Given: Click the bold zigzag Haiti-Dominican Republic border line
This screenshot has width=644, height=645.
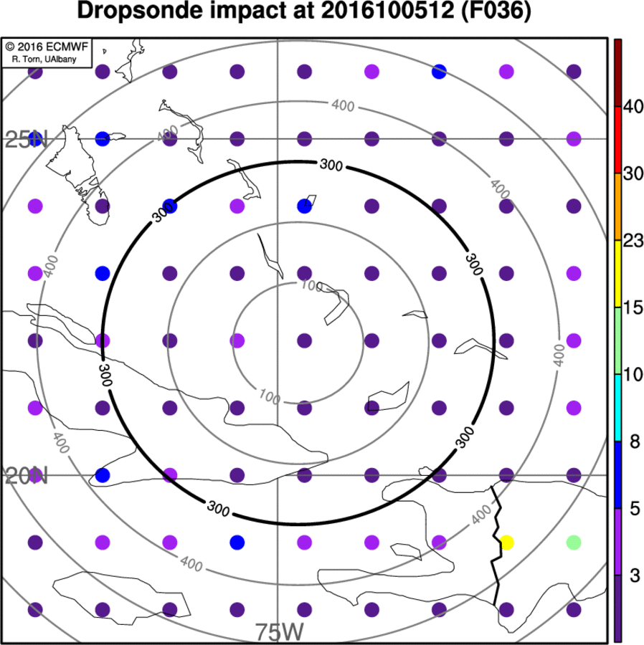Looking at the screenshot, I should pos(497,545).
